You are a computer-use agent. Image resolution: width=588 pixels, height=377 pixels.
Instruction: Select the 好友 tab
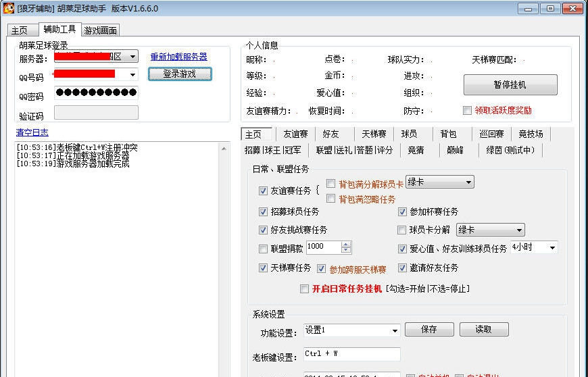[330, 134]
